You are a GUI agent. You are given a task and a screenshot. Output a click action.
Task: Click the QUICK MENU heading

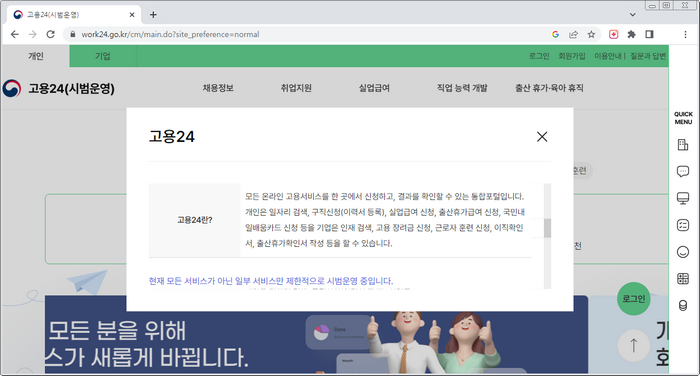(x=683, y=118)
